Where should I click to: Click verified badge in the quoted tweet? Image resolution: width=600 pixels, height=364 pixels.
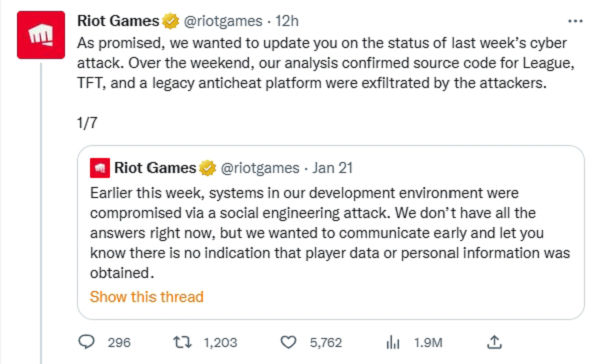(207, 168)
